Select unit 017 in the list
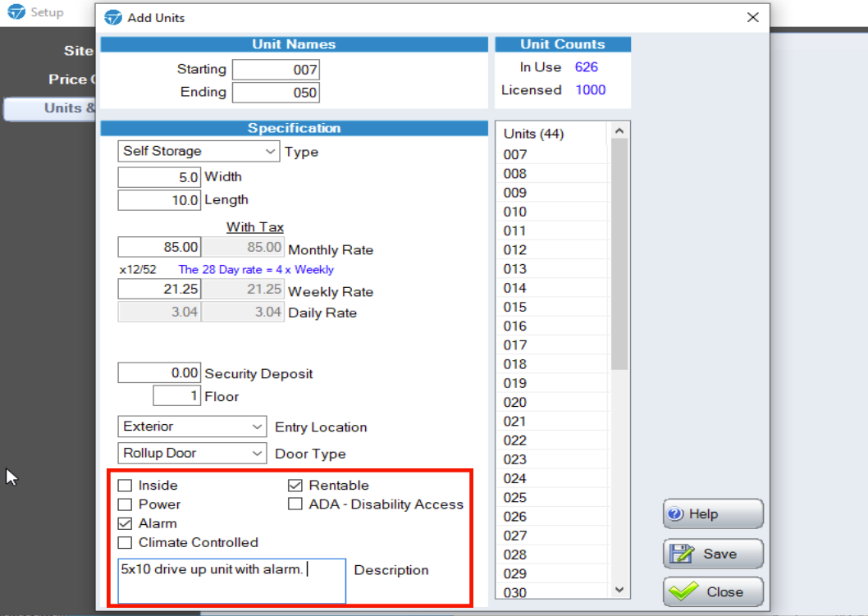868x616 pixels. click(x=553, y=345)
